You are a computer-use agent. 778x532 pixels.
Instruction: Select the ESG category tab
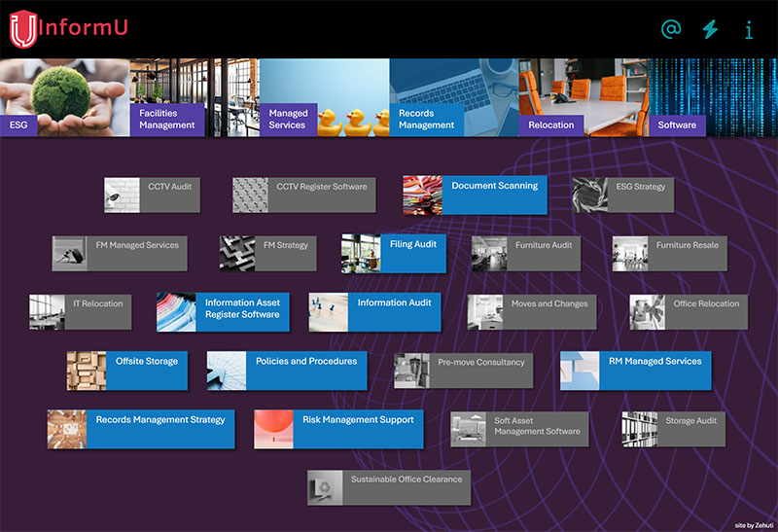click(19, 124)
